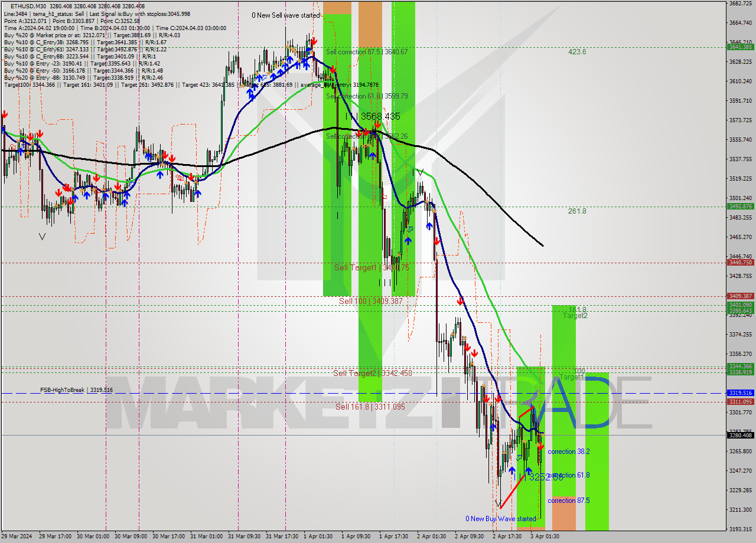Click the 'Target2' label on green zone
The height and width of the screenshot is (543, 756).
point(575,316)
